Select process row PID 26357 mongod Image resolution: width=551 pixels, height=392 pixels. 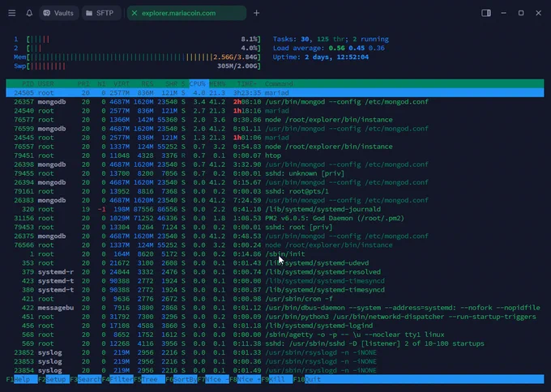(275, 102)
